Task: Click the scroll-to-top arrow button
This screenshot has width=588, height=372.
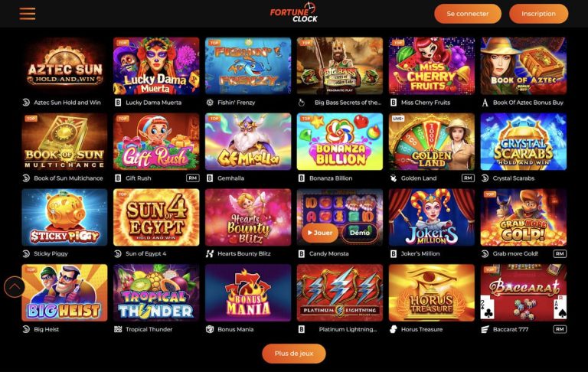Action: pyautogui.click(x=15, y=287)
